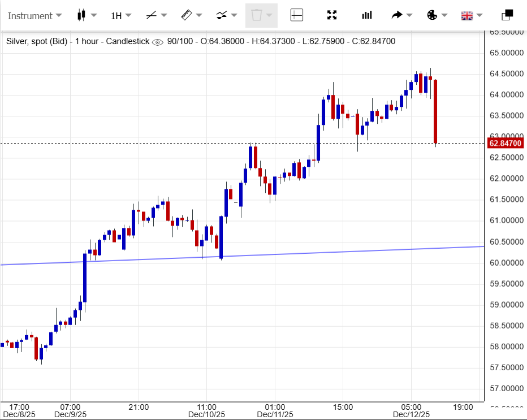Expand the dropdown arrow beside trash icon
This screenshot has width=527, height=420.
click(x=270, y=15)
